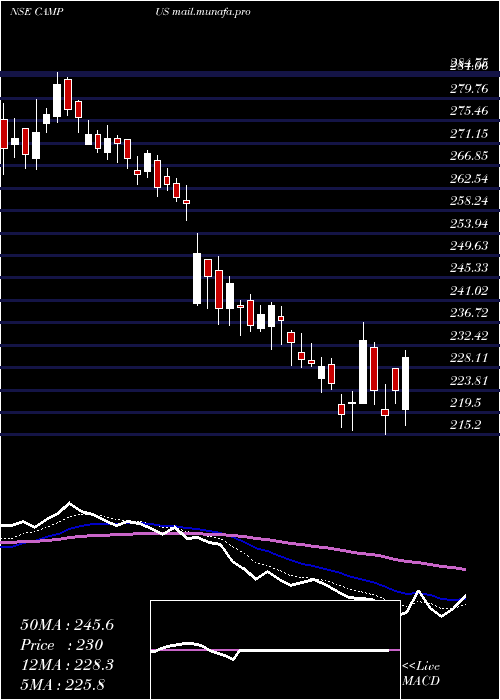The image size is (500, 700).
Task: Select the 241.02 price level label
Action: pos(469,290)
